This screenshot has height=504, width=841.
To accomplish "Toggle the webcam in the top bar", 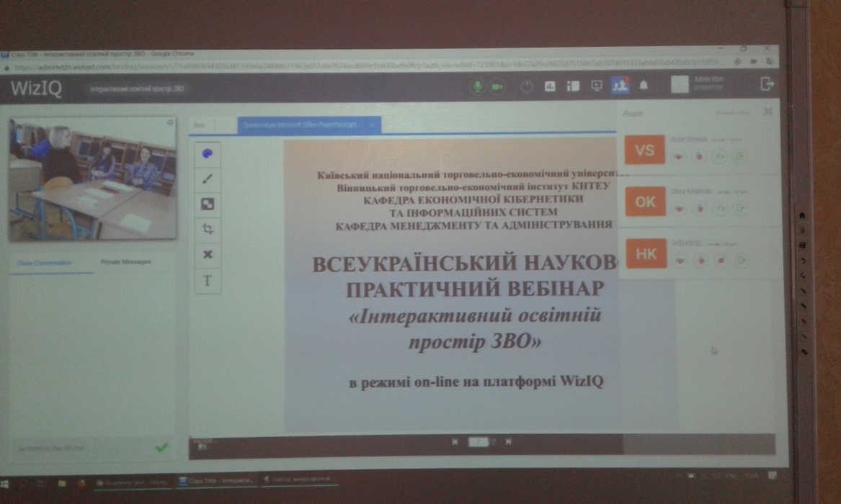I will tap(497, 86).
